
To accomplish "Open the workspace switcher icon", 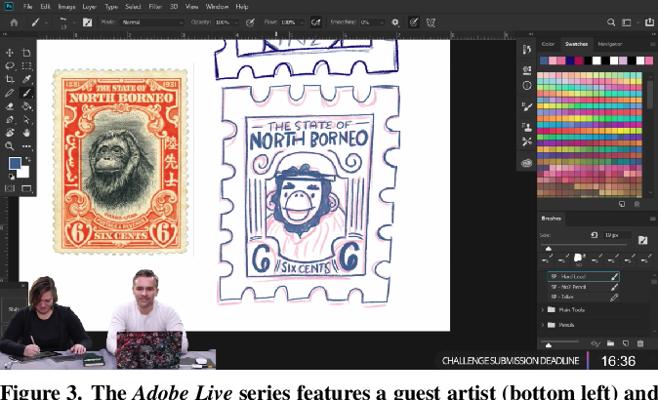I will pos(627,22).
